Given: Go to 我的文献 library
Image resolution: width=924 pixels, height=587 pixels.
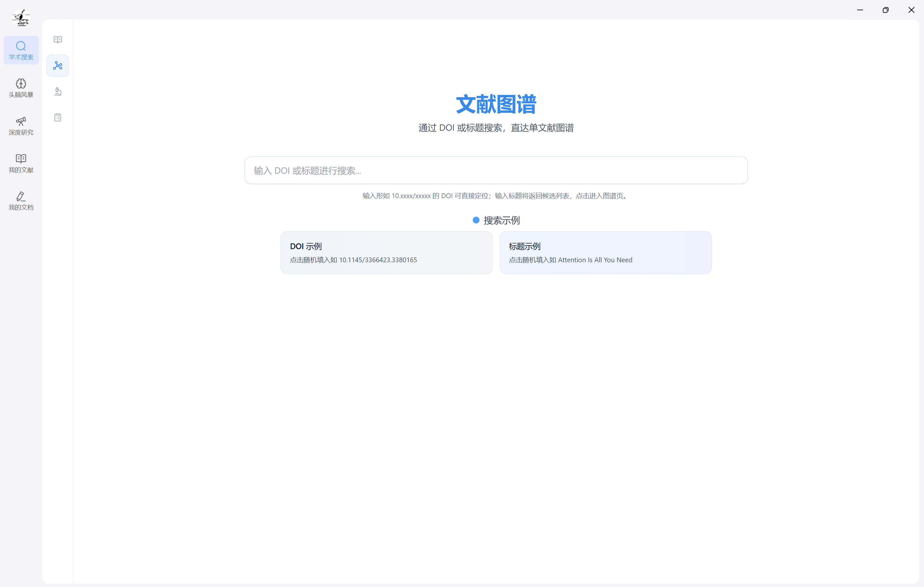Looking at the screenshot, I should tap(21, 163).
